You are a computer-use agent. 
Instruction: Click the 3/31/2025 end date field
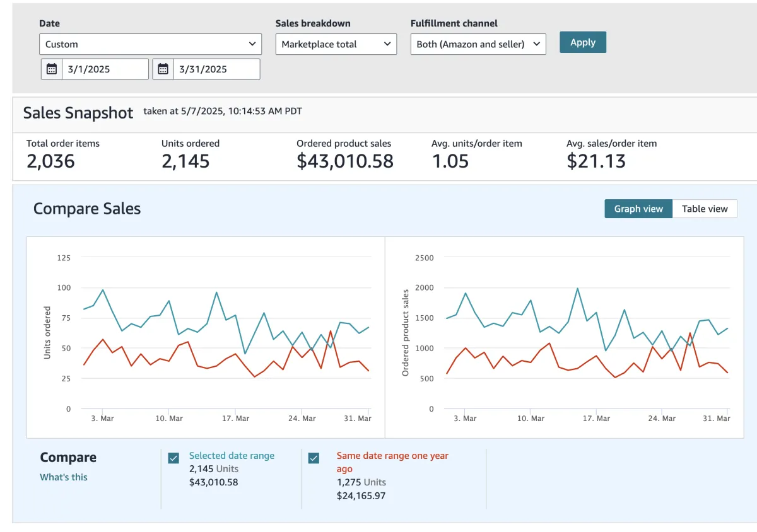(216, 69)
